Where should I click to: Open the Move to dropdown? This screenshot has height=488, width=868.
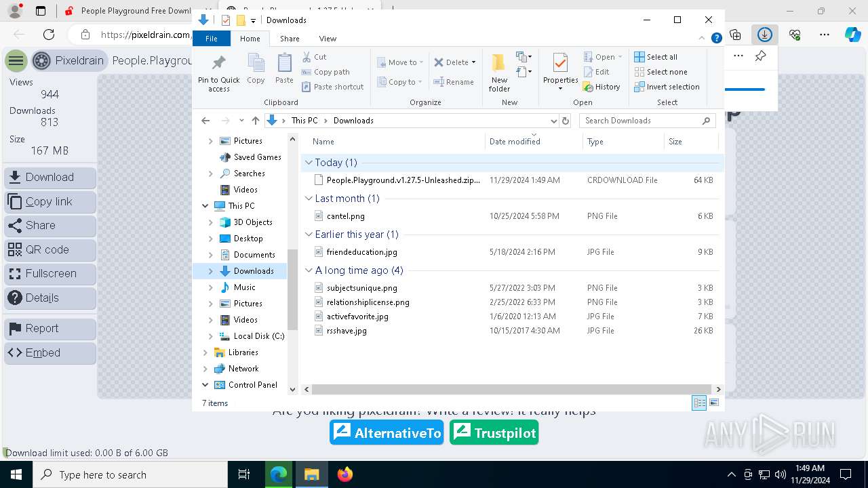point(400,62)
